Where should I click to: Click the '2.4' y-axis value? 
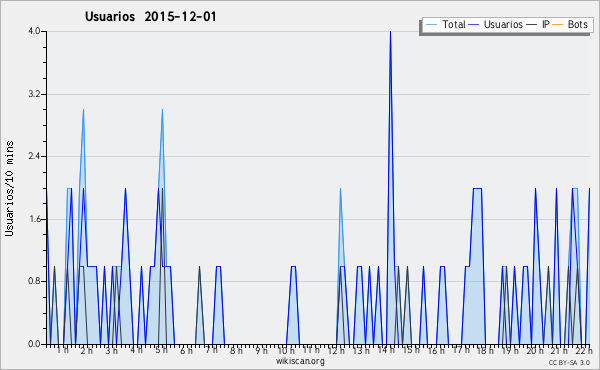coord(34,156)
